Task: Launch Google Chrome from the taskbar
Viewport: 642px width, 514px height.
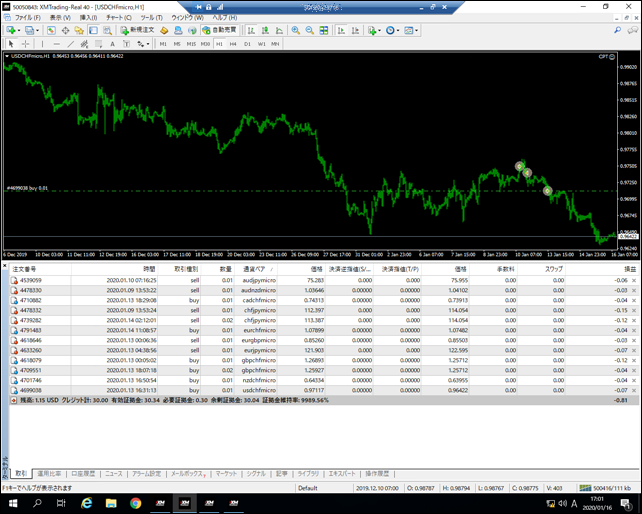Action: point(136,503)
